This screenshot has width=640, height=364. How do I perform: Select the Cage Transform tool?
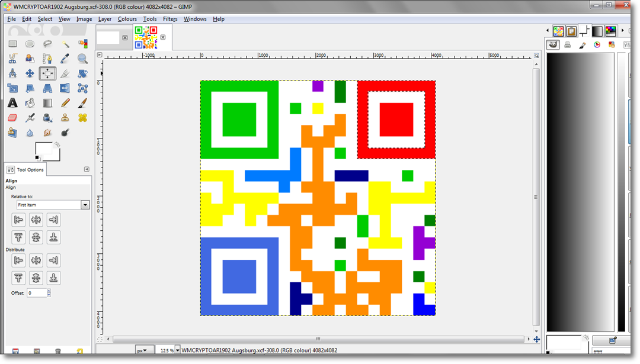coord(82,88)
